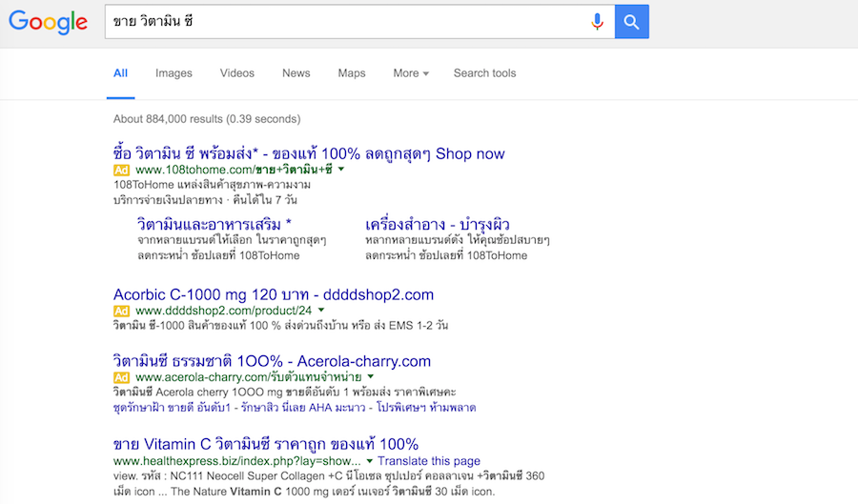Switch to the Maps tab
This screenshot has width=858, height=504.
(x=351, y=73)
